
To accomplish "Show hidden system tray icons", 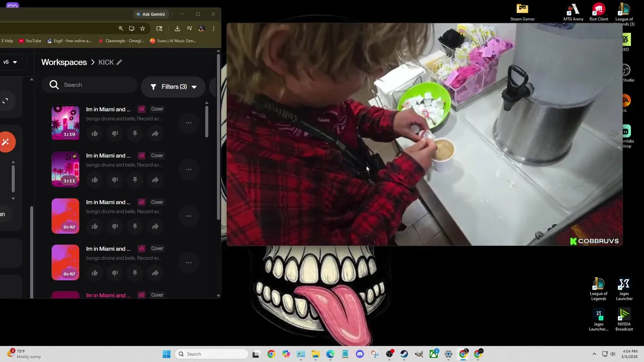I will coord(594,354).
